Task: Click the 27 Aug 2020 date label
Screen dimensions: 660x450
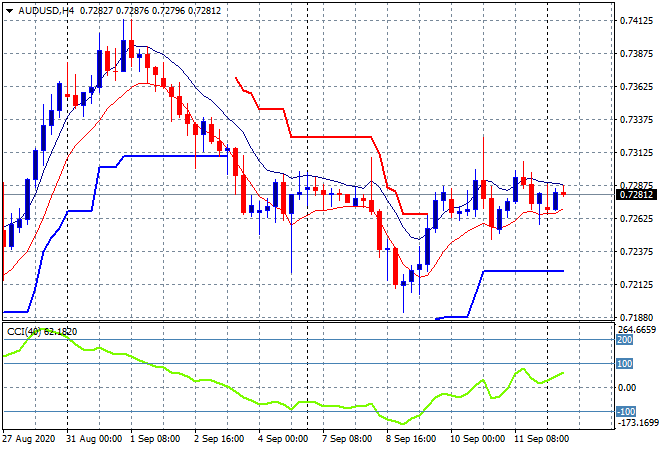Action: [x=29, y=439]
